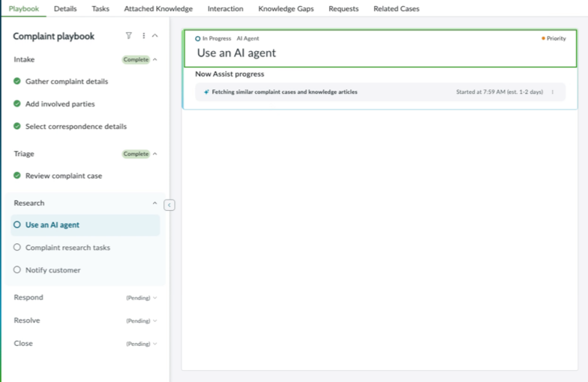This screenshot has height=382, width=588.
Task: Switch to the Details tab
Action: pyautogui.click(x=65, y=9)
